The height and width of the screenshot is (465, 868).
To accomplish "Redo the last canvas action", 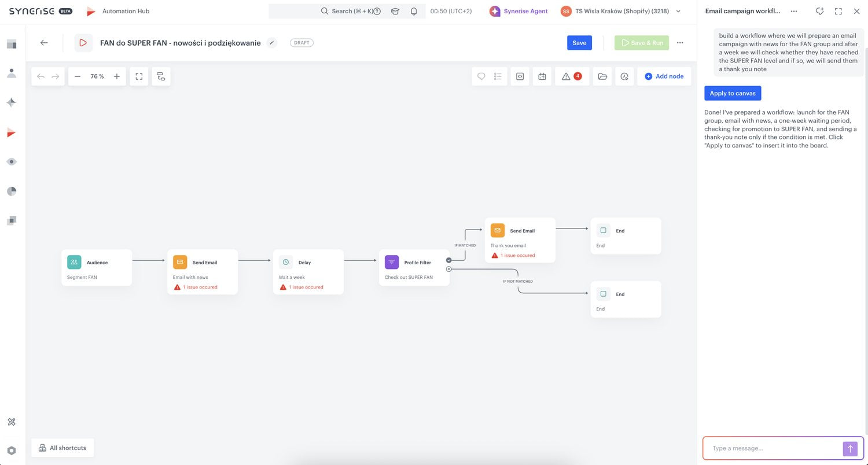I will click(x=55, y=76).
